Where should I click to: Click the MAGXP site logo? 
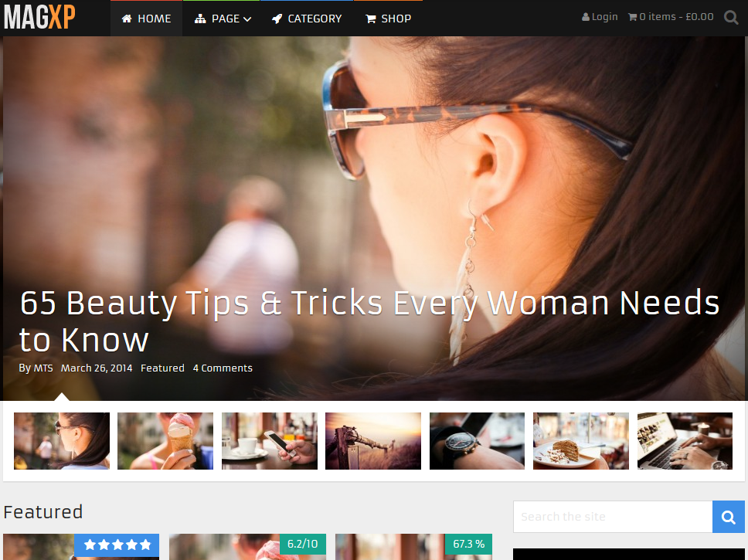point(39,18)
